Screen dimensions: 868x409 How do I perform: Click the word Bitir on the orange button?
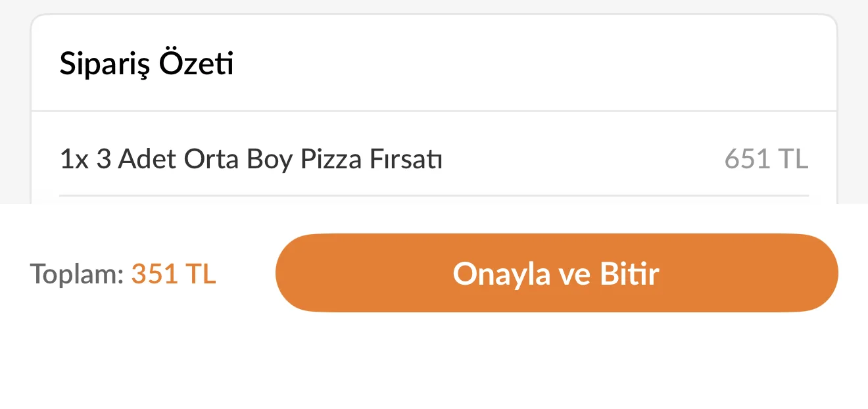629,274
